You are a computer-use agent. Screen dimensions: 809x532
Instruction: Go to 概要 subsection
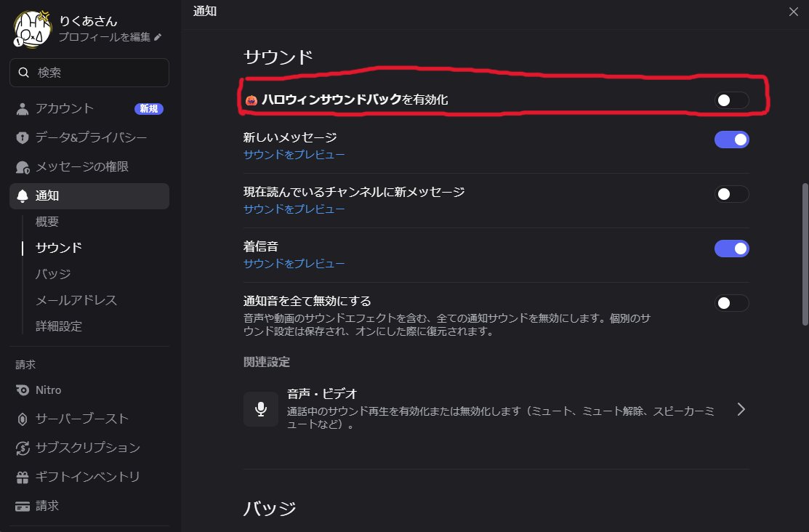[47, 222]
